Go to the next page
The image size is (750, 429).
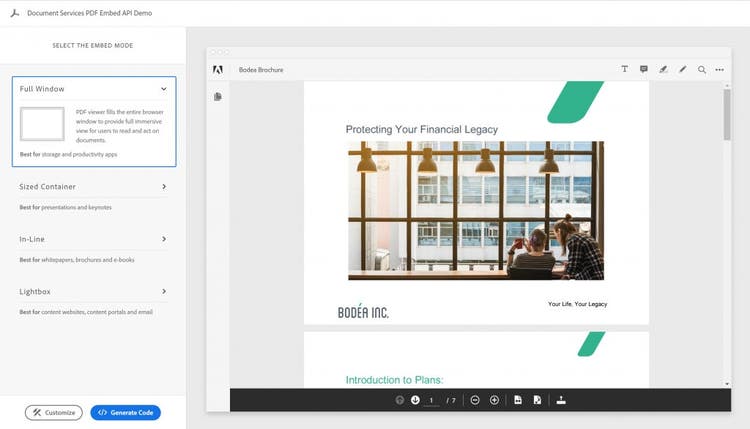coord(415,400)
